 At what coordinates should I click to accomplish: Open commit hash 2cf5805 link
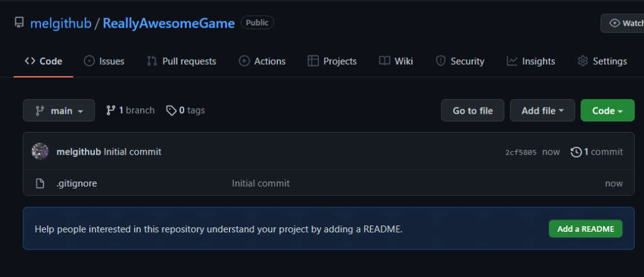point(521,153)
